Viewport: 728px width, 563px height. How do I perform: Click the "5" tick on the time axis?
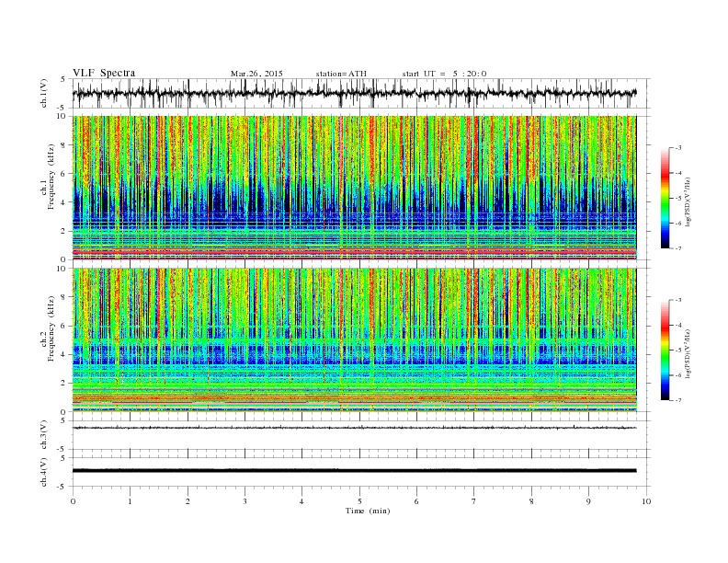pyautogui.click(x=359, y=501)
